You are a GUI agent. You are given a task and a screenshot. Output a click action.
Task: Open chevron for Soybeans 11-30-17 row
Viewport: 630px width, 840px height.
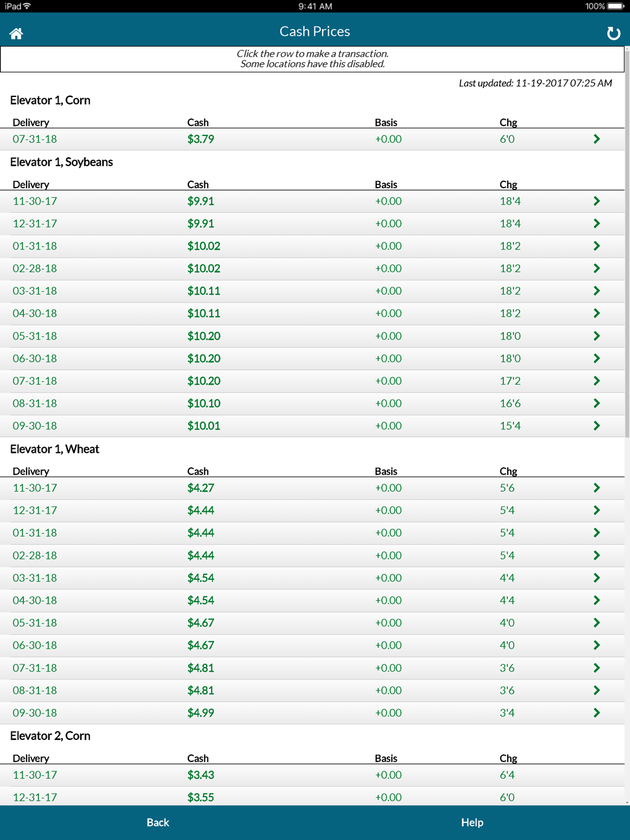[x=597, y=201]
